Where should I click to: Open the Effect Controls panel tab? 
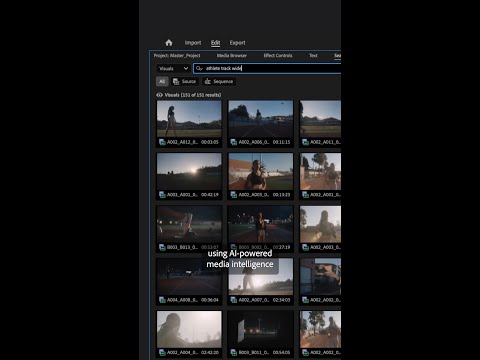pos(278,56)
